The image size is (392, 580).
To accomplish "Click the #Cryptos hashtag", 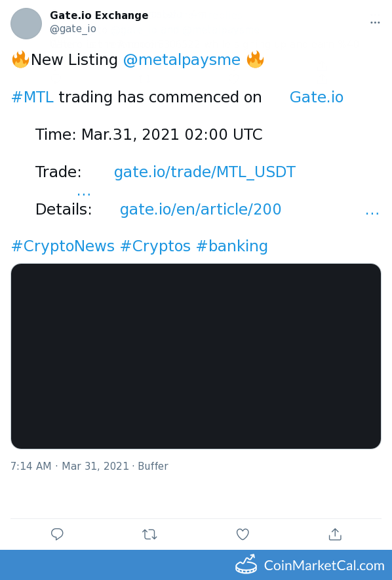I will pyautogui.click(x=155, y=246).
